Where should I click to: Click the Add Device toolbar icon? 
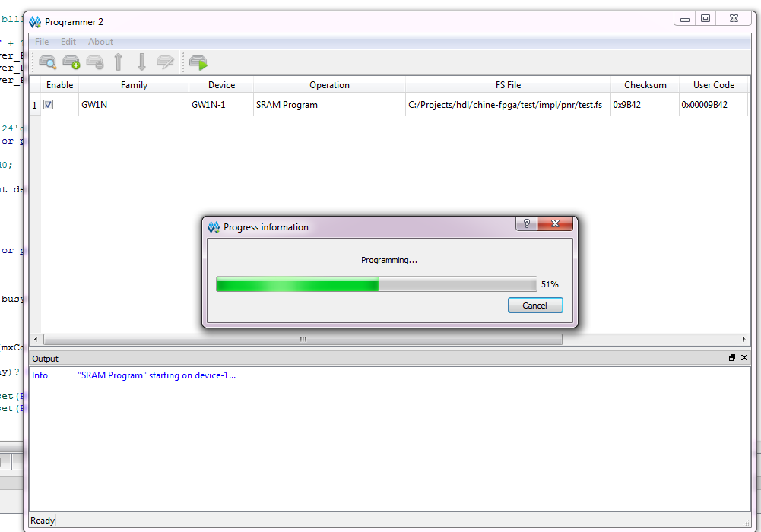tap(71, 62)
